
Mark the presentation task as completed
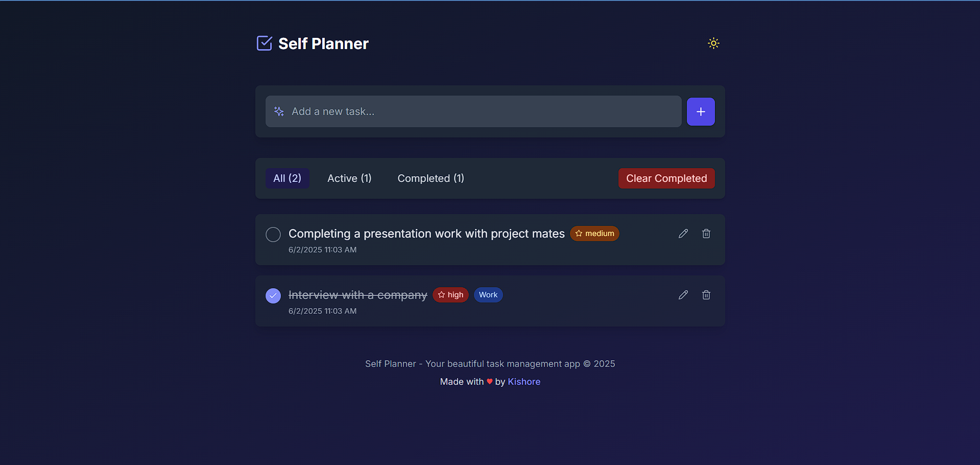point(273,234)
